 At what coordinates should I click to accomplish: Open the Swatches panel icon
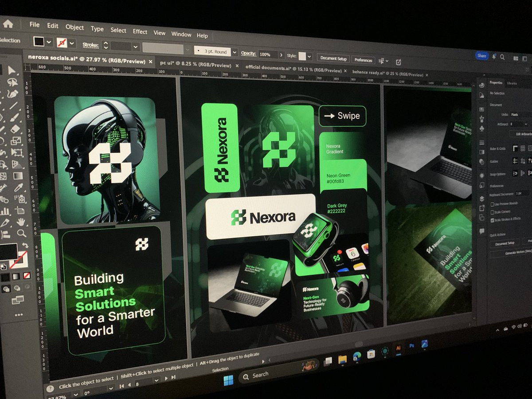[x=481, y=109]
